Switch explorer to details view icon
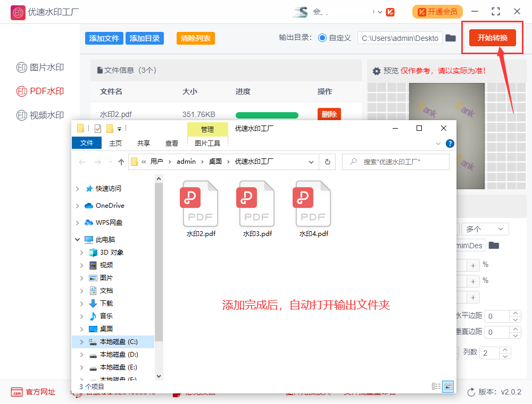The width and height of the screenshot is (532, 404). pyautogui.click(x=436, y=386)
